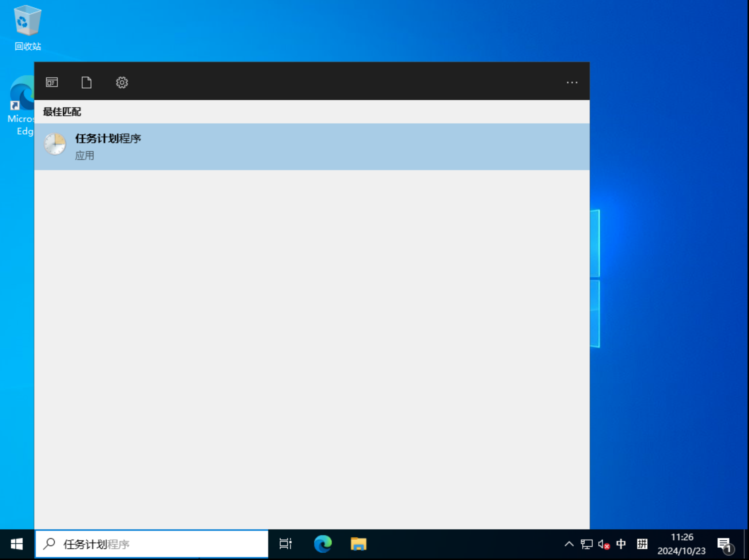Toggle 中 Chinese input mode indicator
This screenshot has width=749, height=560.
click(621, 544)
